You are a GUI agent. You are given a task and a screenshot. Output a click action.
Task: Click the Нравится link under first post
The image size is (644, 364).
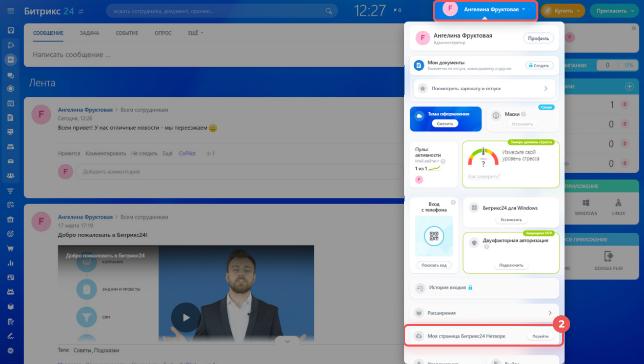click(x=69, y=153)
